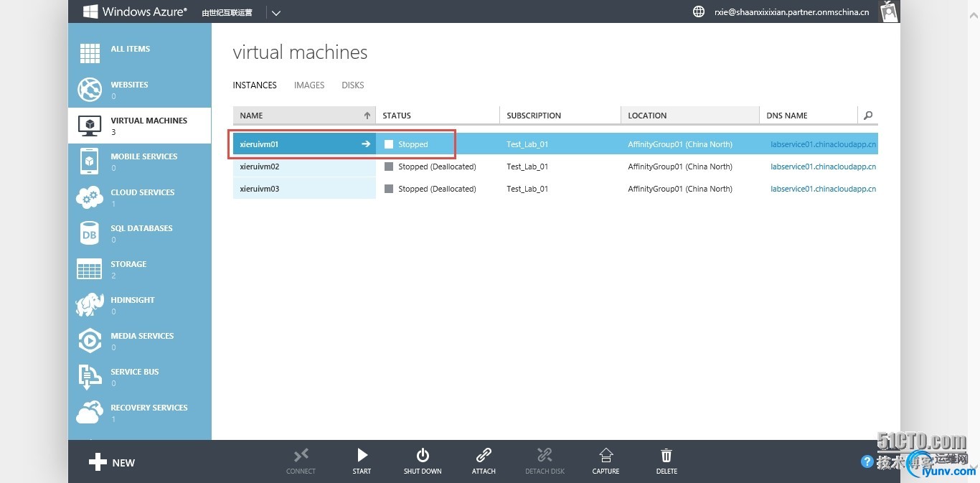Open the xieruivm03 DNS name link
This screenshot has width=980, height=483.
coord(824,189)
